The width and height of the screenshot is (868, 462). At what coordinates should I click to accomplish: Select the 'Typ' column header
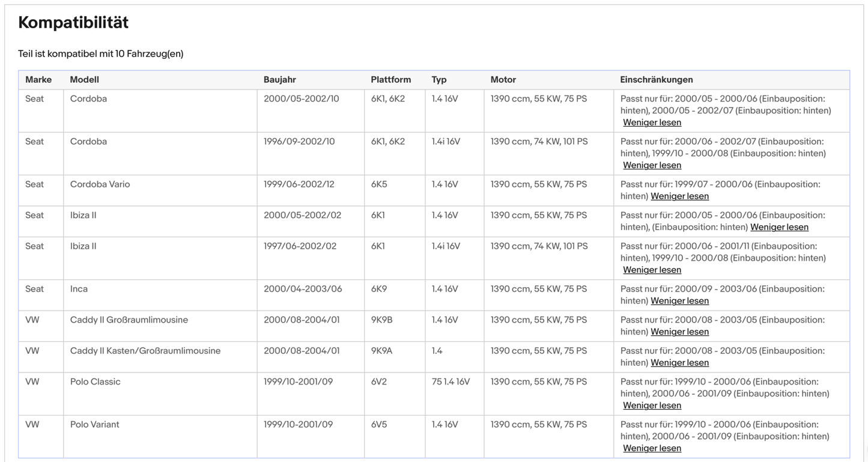click(x=439, y=80)
